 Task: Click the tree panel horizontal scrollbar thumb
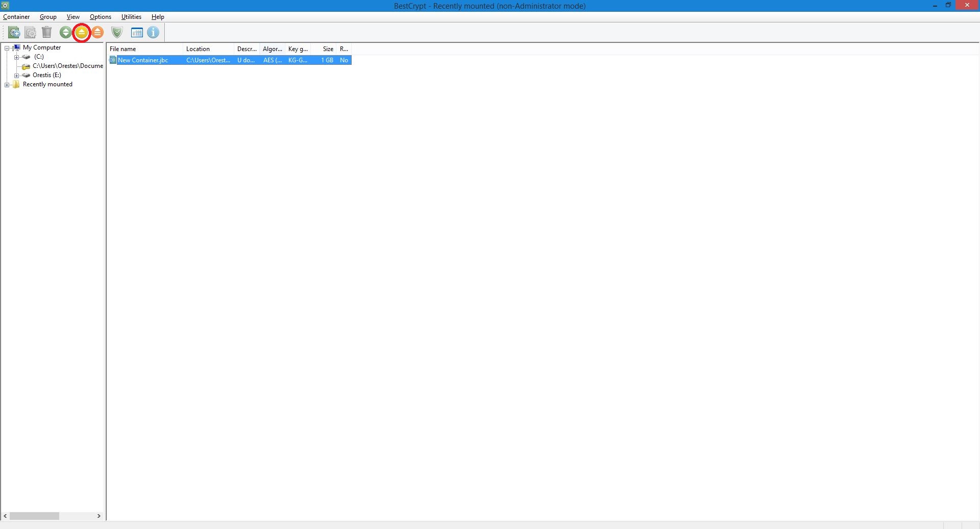point(34,516)
